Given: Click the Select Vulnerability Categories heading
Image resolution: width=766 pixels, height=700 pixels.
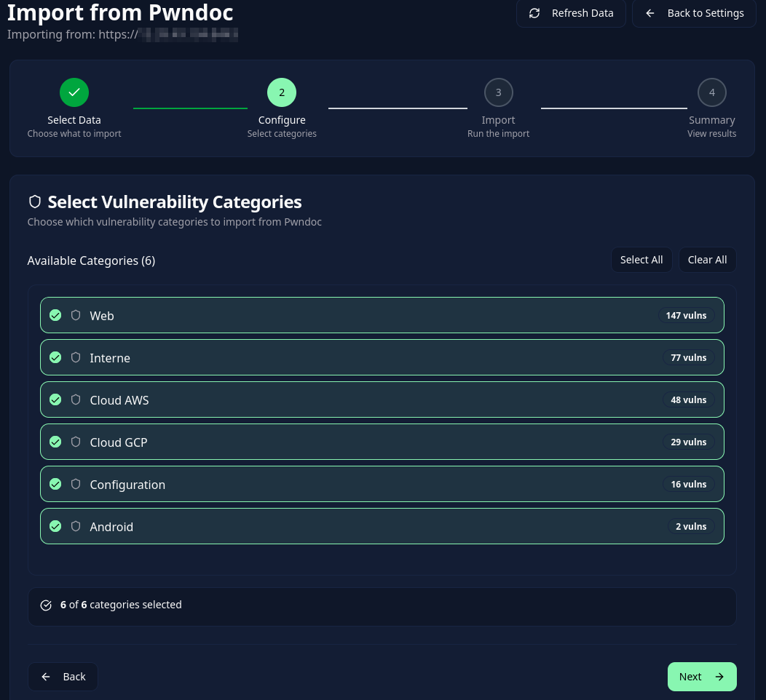Looking at the screenshot, I should (x=175, y=202).
